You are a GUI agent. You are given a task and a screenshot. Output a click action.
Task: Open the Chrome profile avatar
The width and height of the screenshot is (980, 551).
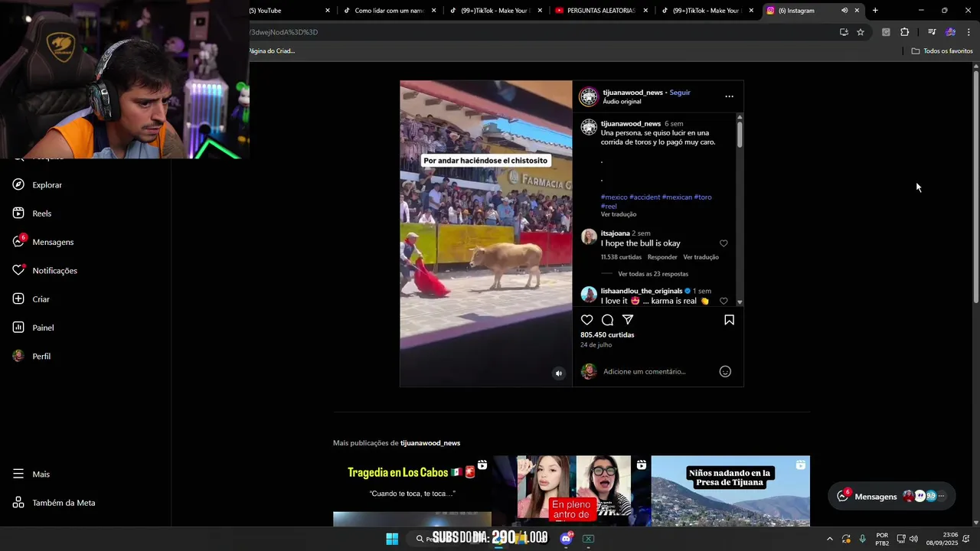point(950,32)
